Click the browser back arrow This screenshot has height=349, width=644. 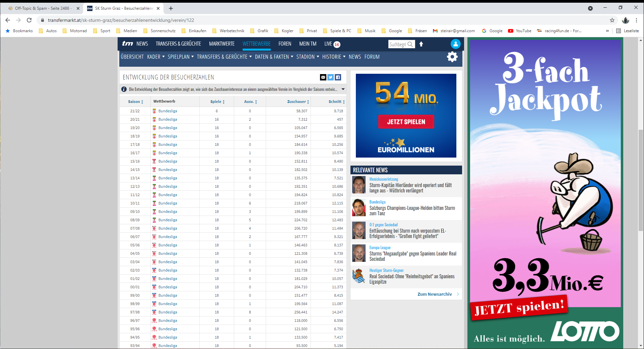coord(8,20)
